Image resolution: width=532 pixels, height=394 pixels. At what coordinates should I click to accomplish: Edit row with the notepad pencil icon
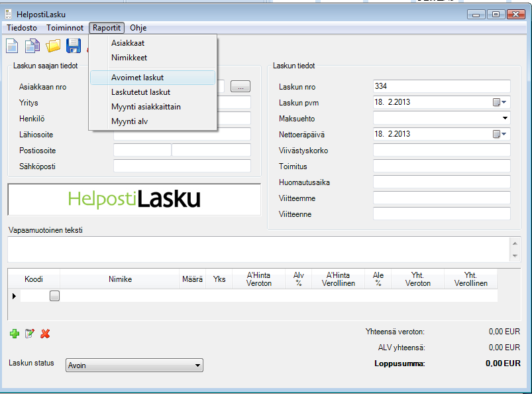click(30, 334)
